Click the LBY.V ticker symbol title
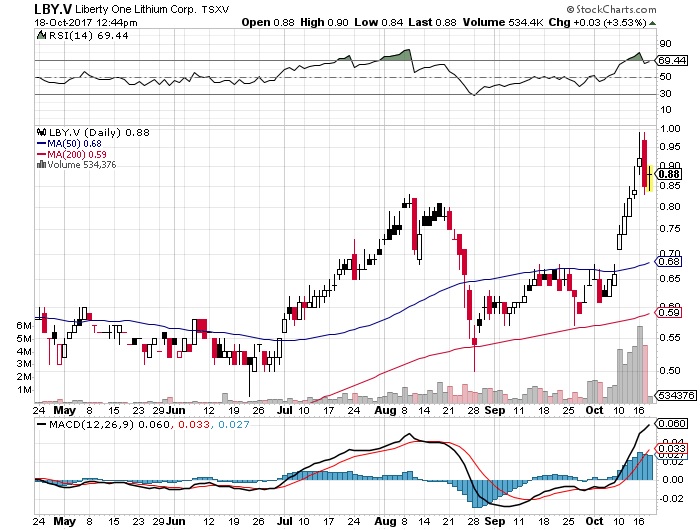The width and height of the screenshot is (700, 530). [53, 9]
